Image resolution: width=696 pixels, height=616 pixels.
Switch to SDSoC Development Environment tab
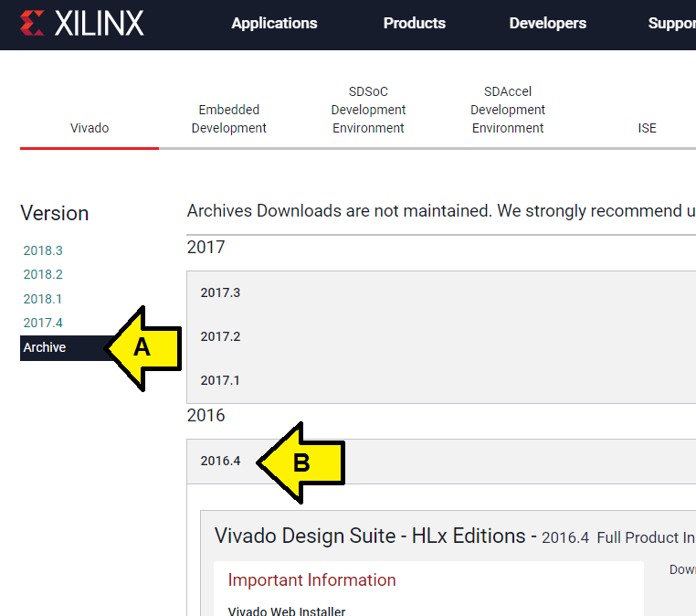click(368, 110)
